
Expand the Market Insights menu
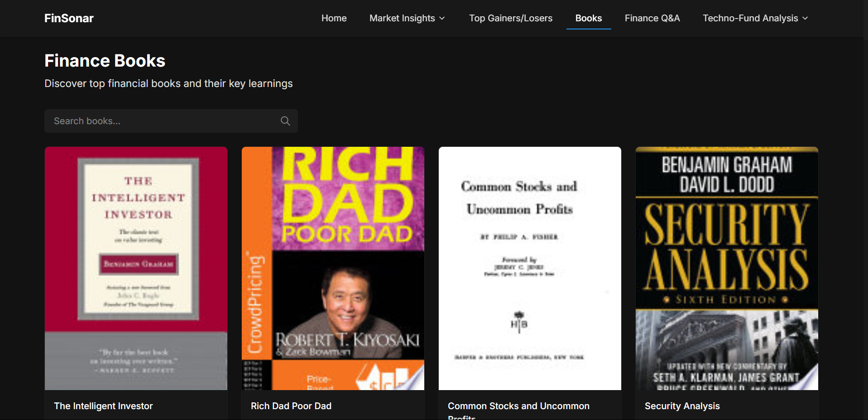coord(407,18)
